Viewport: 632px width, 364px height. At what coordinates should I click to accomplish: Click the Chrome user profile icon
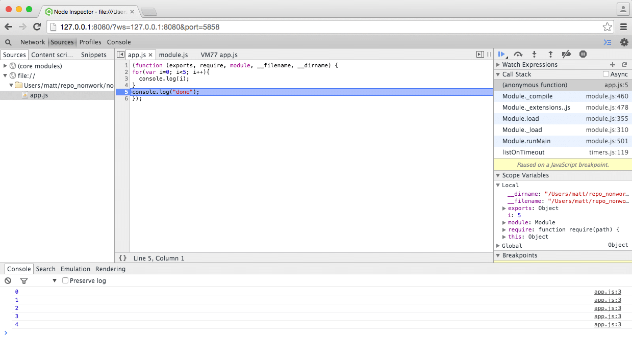[623, 9]
